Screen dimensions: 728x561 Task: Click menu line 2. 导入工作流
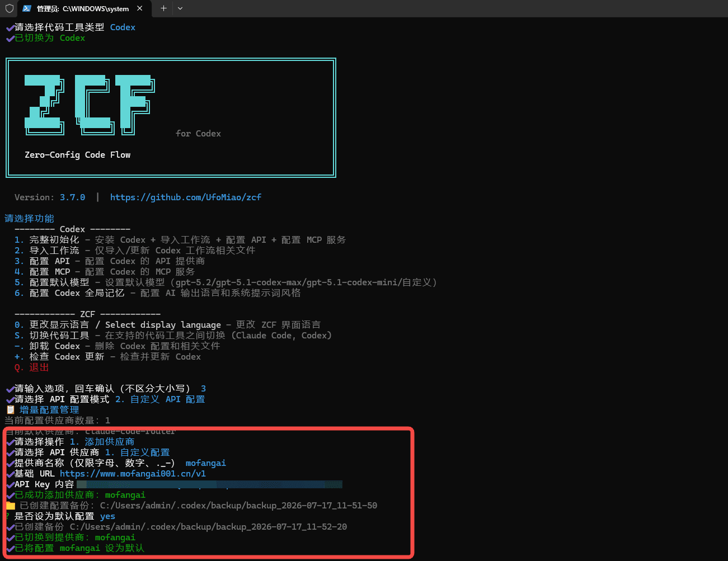coord(135,251)
